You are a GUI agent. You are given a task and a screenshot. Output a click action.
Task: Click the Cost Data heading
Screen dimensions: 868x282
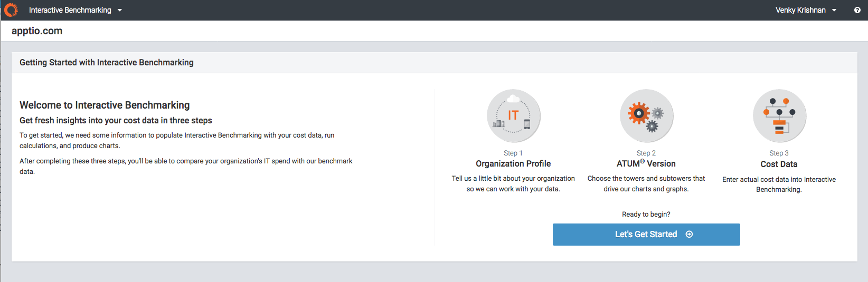click(779, 164)
